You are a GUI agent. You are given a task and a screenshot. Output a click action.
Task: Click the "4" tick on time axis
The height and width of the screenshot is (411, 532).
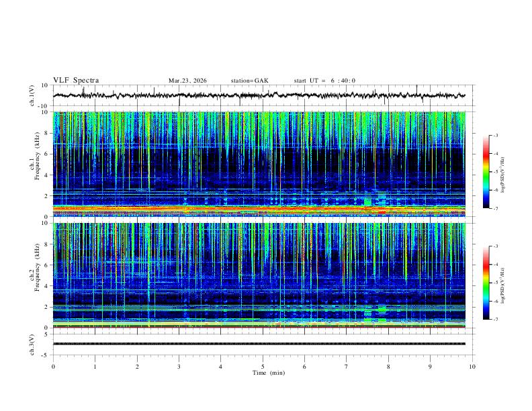point(220,367)
